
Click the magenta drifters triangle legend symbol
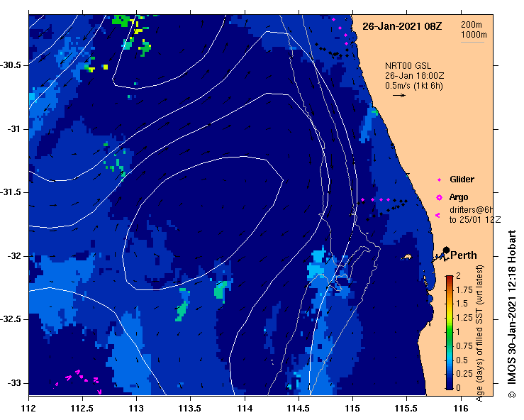(x=437, y=216)
